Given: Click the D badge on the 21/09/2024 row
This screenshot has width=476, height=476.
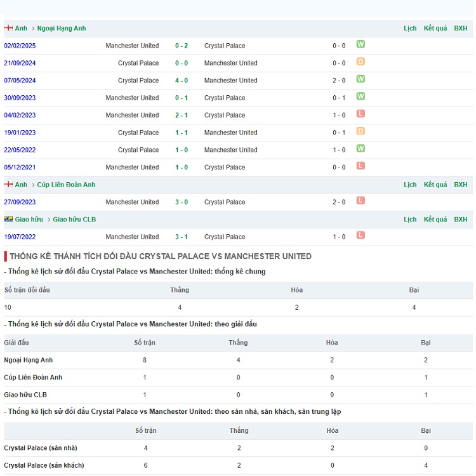Looking at the screenshot, I should 360,62.
